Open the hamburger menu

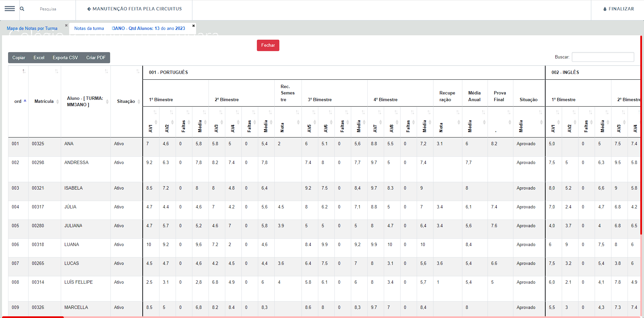point(10,9)
